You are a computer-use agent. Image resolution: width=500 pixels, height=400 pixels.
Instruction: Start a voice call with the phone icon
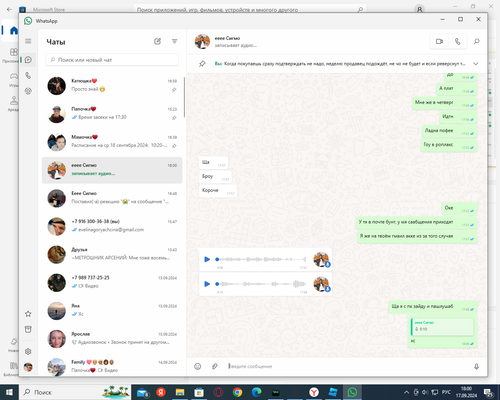coord(457,41)
